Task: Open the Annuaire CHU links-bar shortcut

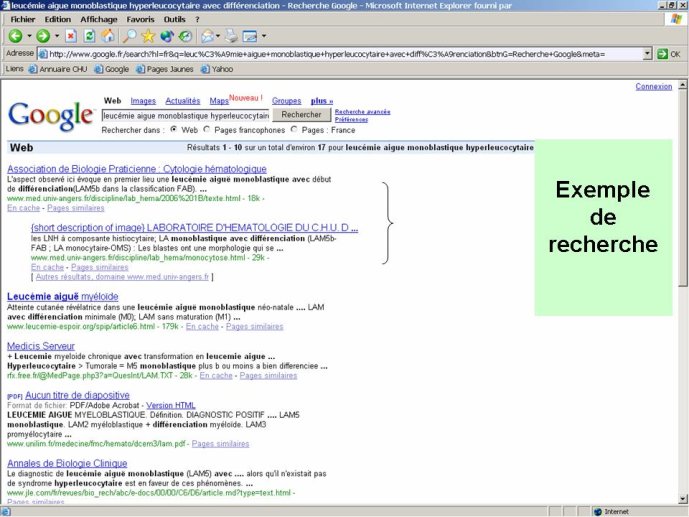Action: tap(58, 69)
